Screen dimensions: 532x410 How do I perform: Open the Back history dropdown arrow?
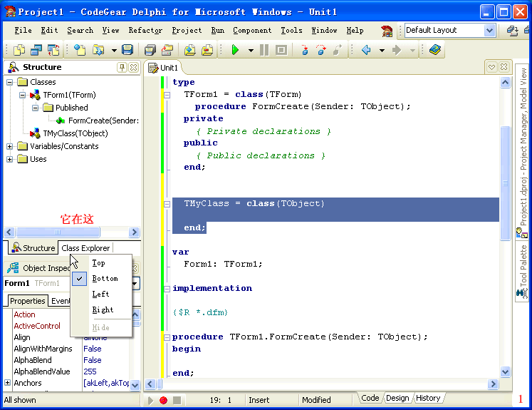click(382, 51)
